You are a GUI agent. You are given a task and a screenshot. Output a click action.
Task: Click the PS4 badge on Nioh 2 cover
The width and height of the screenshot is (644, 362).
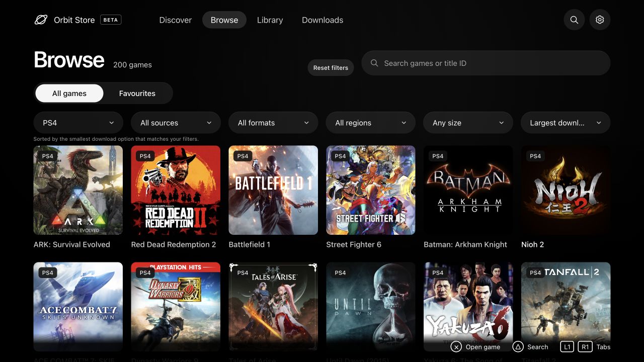[x=535, y=156]
